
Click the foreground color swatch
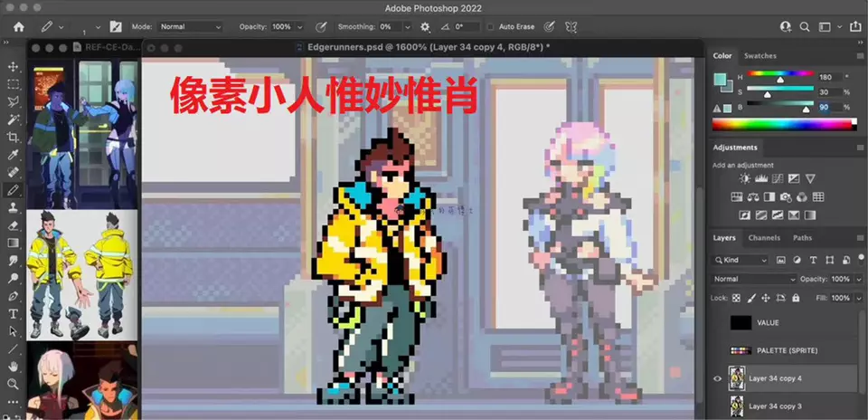click(x=719, y=80)
